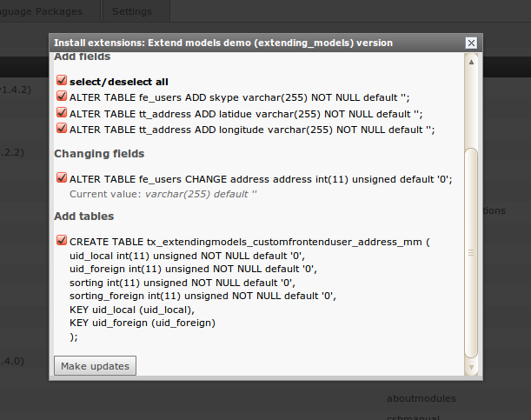Toggle the CREATE TABLE customfrontenduser_address_mm checkbox
The width and height of the screenshot is (531, 420).
pyautogui.click(x=62, y=241)
